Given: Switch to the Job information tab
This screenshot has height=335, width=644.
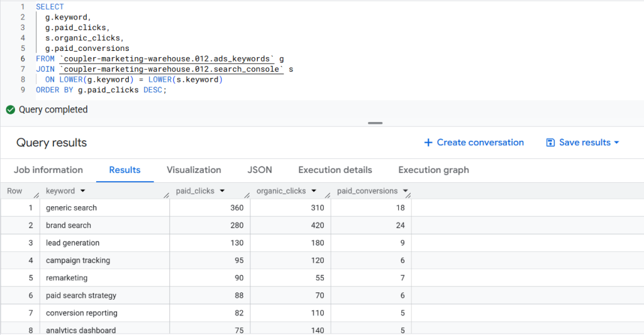Looking at the screenshot, I should point(48,170).
